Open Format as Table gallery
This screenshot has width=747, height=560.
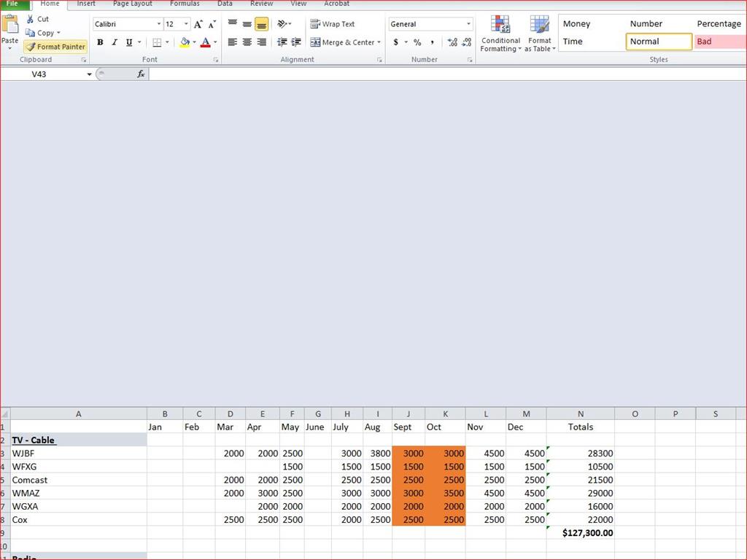(540, 34)
